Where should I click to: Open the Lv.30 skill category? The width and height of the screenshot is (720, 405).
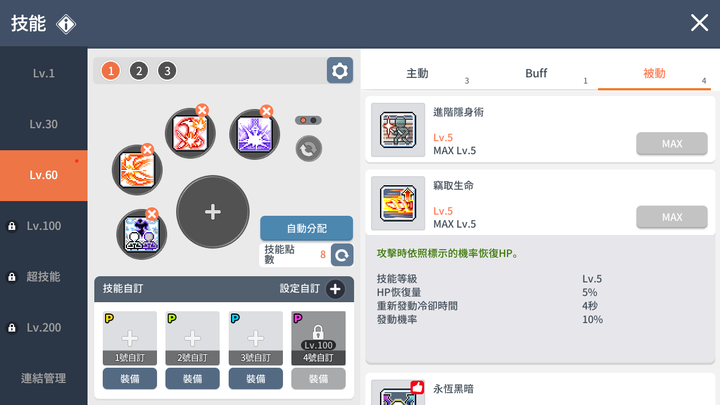(x=44, y=124)
